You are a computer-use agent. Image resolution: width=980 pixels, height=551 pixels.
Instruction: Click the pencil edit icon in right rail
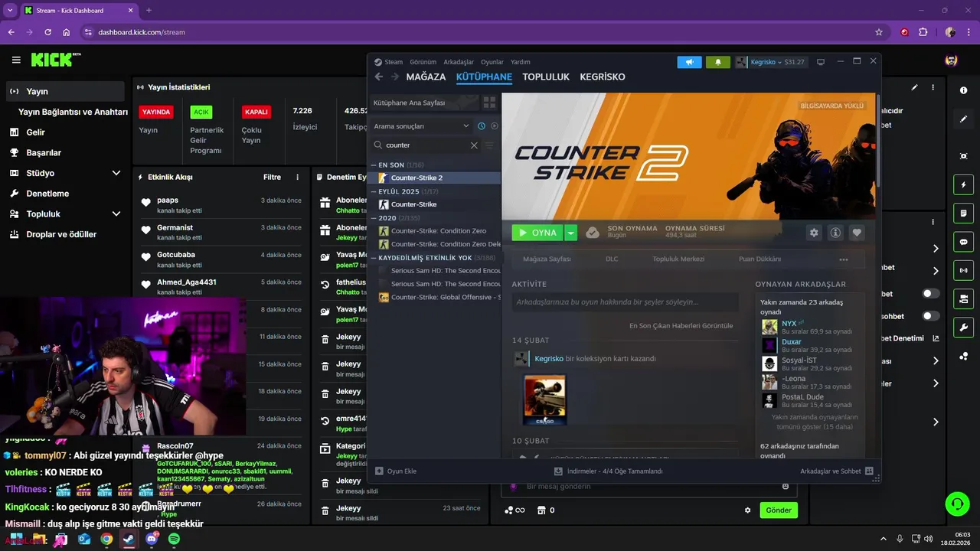click(x=963, y=119)
